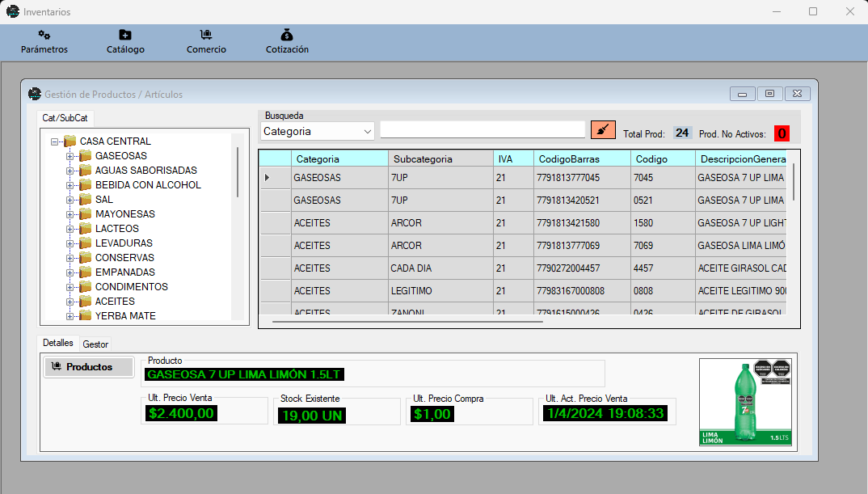The height and width of the screenshot is (494, 868).
Task: Open the Catálogo folder icon
Action: (125, 35)
